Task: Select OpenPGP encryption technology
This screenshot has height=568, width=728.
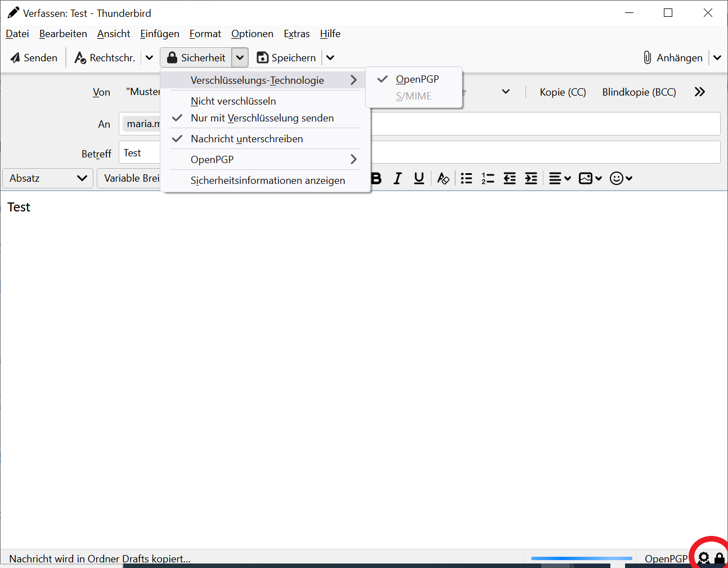Action: pyautogui.click(x=417, y=79)
